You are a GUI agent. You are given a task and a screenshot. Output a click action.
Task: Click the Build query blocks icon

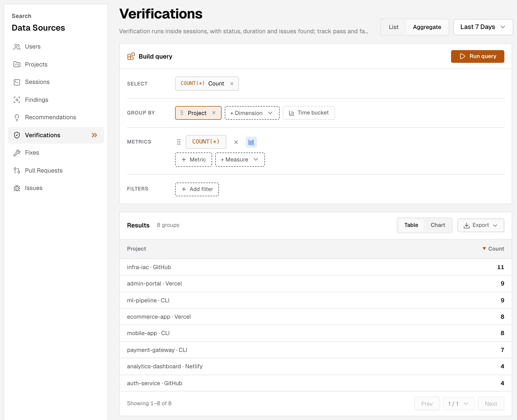131,56
